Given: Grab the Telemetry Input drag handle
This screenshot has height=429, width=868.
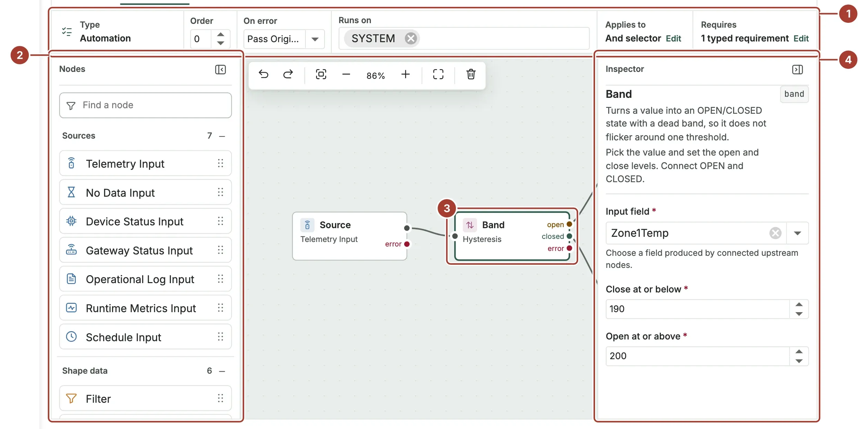Looking at the screenshot, I should [x=220, y=163].
